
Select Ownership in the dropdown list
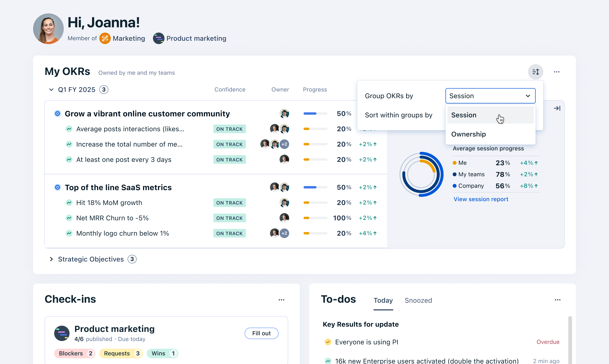[x=468, y=134]
